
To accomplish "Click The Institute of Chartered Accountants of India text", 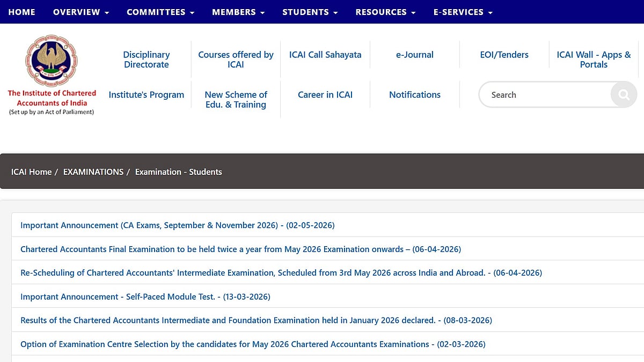I will [52, 98].
